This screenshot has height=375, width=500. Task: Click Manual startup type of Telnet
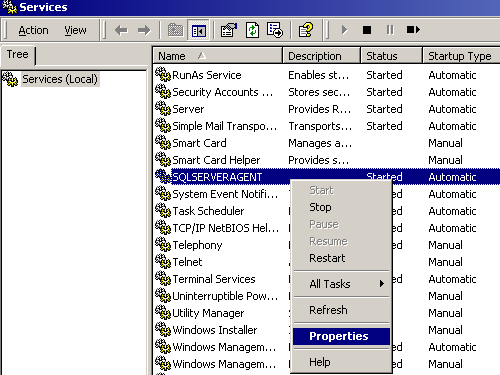tap(446, 262)
